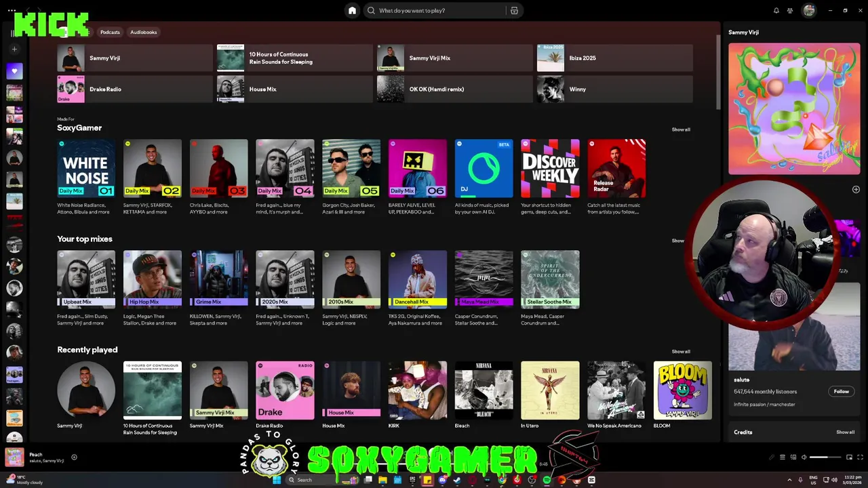Follow the artist salute
868x488 pixels.
click(841, 391)
